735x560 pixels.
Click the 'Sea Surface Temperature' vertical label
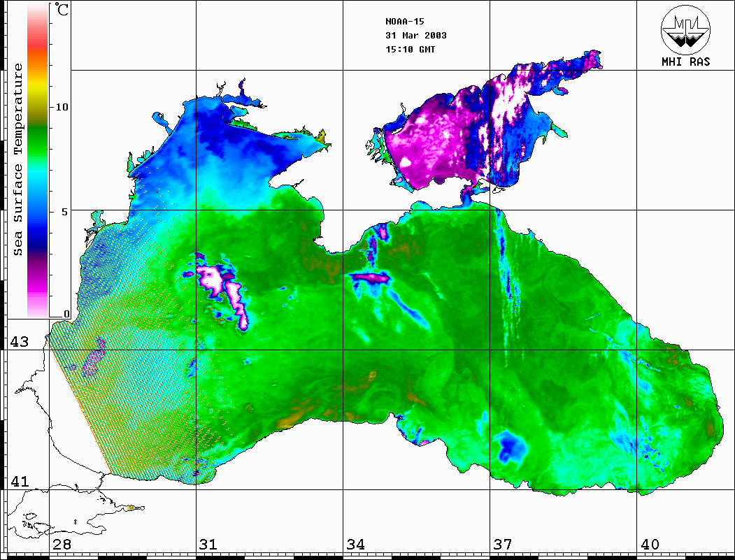17,159
